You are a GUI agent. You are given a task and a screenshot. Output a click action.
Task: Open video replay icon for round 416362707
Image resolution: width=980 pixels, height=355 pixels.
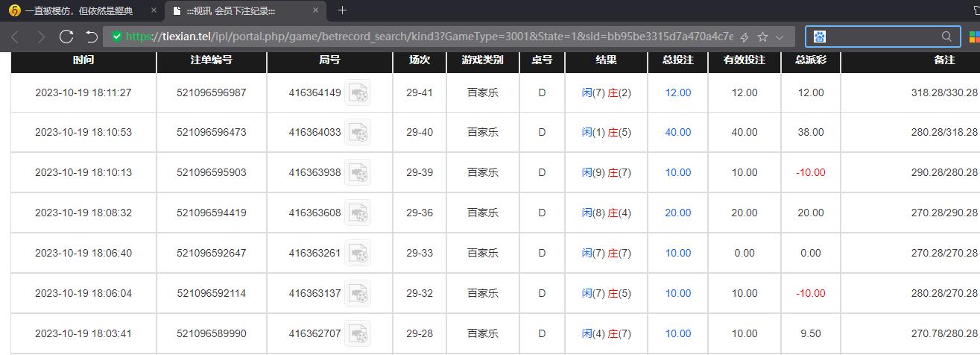pos(358,334)
